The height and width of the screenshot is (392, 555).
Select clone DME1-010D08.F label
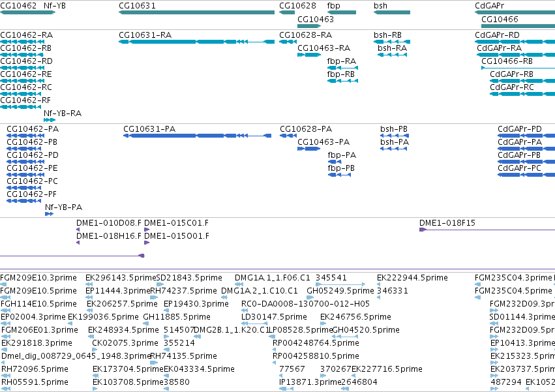109,223
